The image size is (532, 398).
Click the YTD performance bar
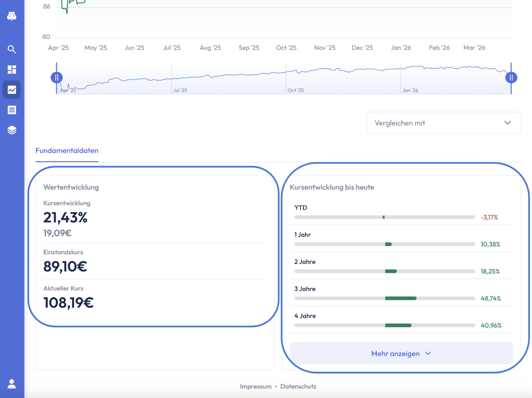(385, 217)
